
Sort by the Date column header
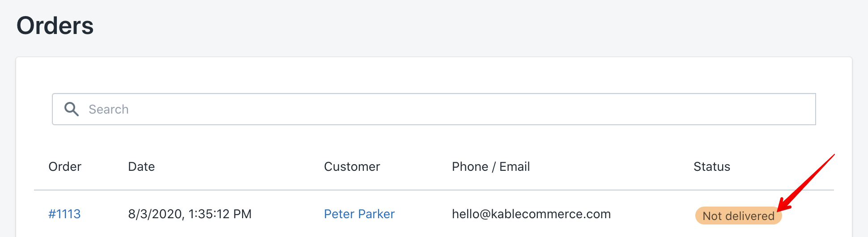pos(141,167)
